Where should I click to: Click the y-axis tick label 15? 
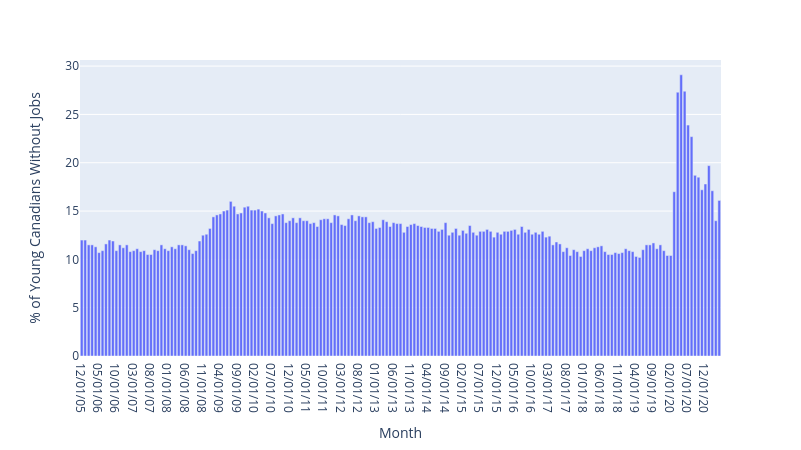point(72,211)
